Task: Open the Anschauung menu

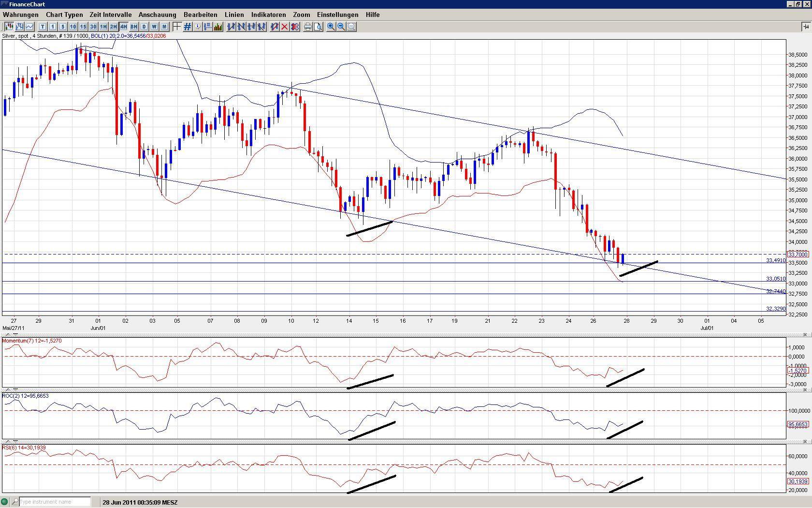Action: pos(158,15)
